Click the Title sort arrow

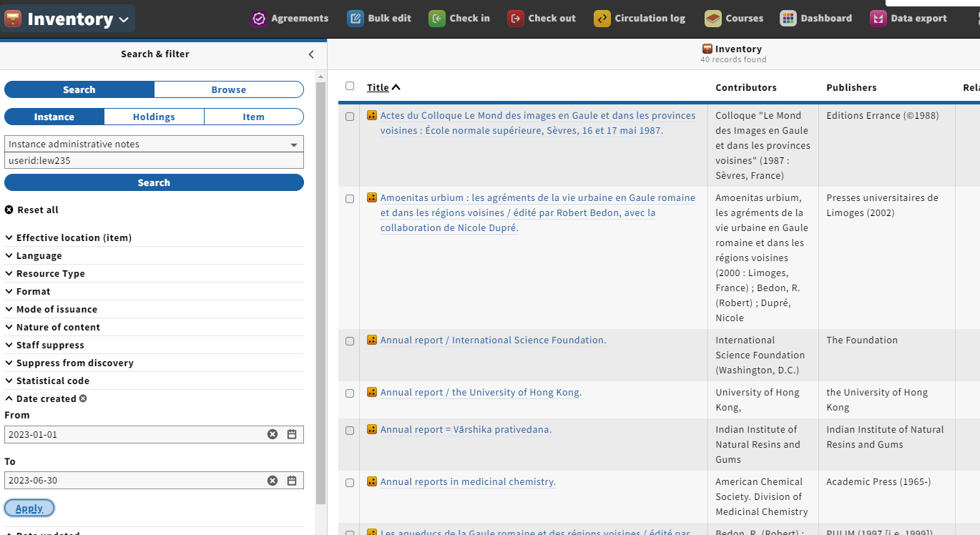click(396, 87)
